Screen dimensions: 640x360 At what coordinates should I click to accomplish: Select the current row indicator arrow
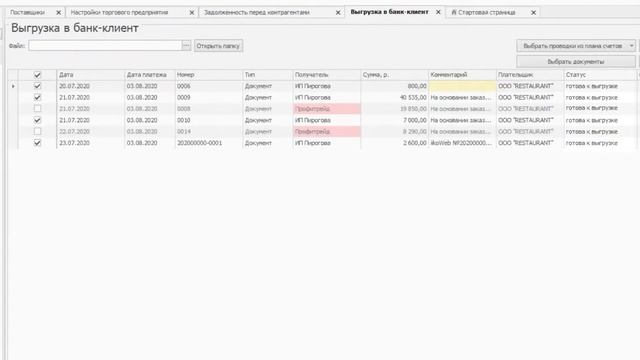13,86
